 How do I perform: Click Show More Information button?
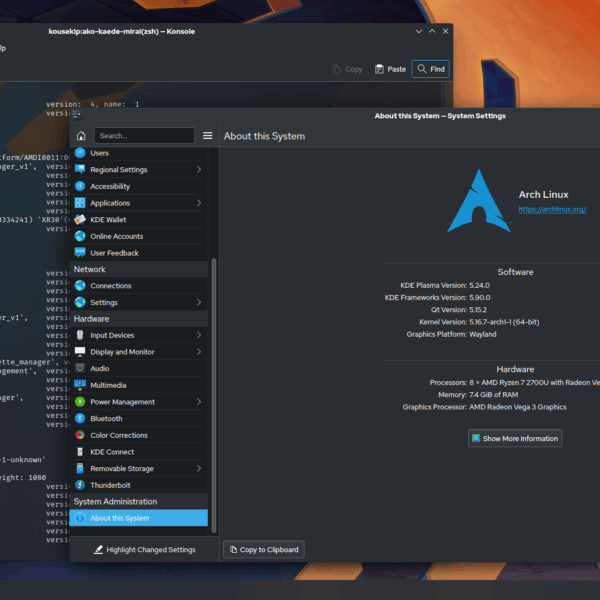pyautogui.click(x=515, y=439)
